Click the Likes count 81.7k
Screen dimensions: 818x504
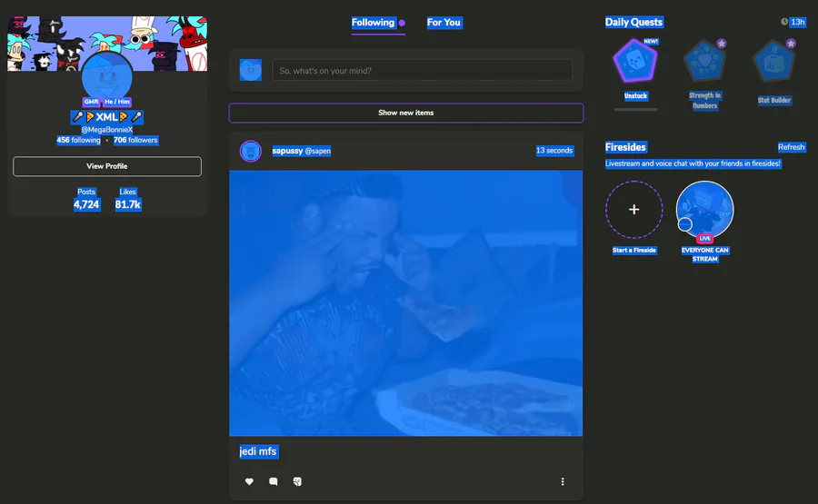click(x=128, y=204)
